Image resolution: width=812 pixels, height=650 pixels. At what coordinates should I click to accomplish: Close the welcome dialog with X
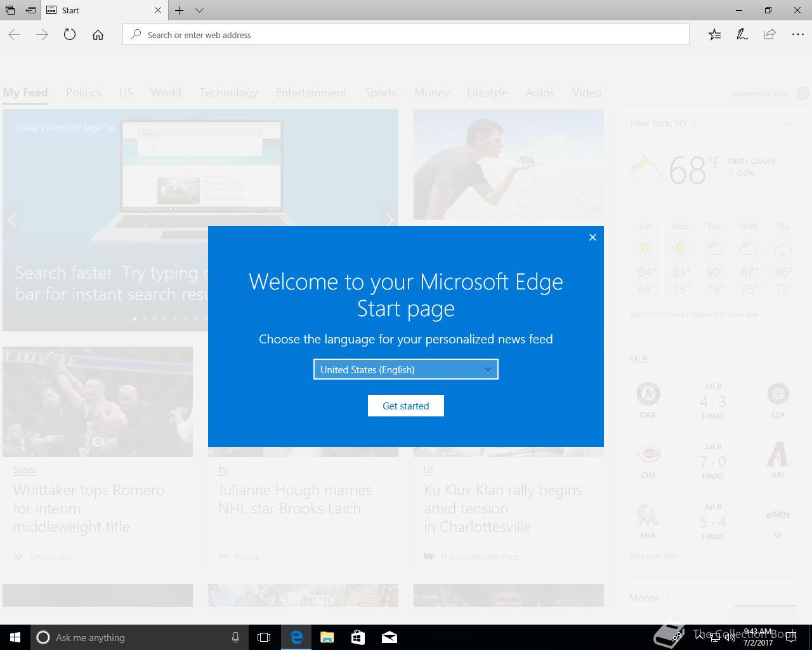(593, 237)
